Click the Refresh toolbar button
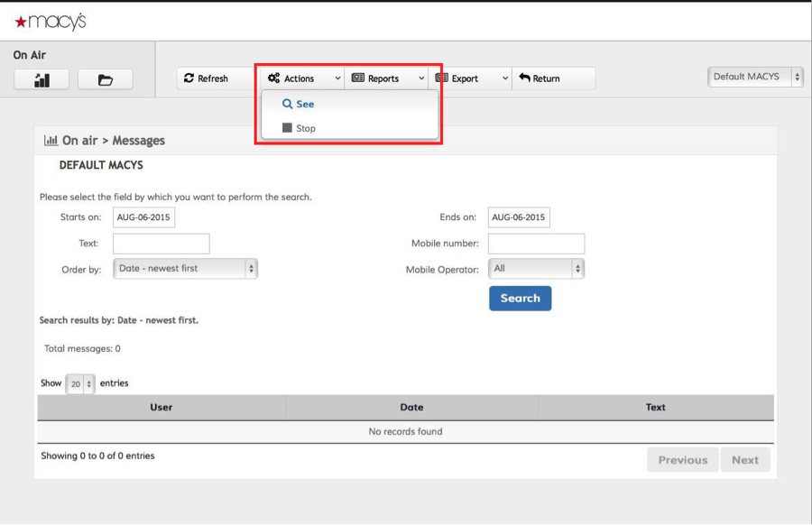Image resolution: width=812 pixels, height=525 pixels. [x=207, y=78]
